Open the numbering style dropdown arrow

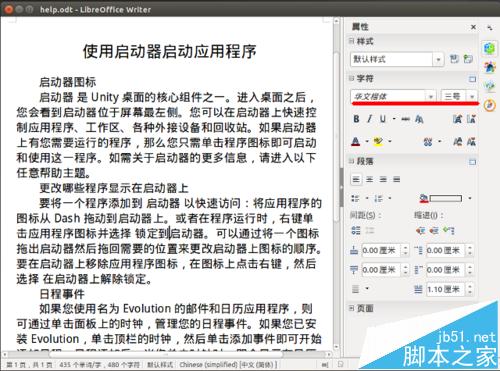pyautogui.click(x=390, y=199)
